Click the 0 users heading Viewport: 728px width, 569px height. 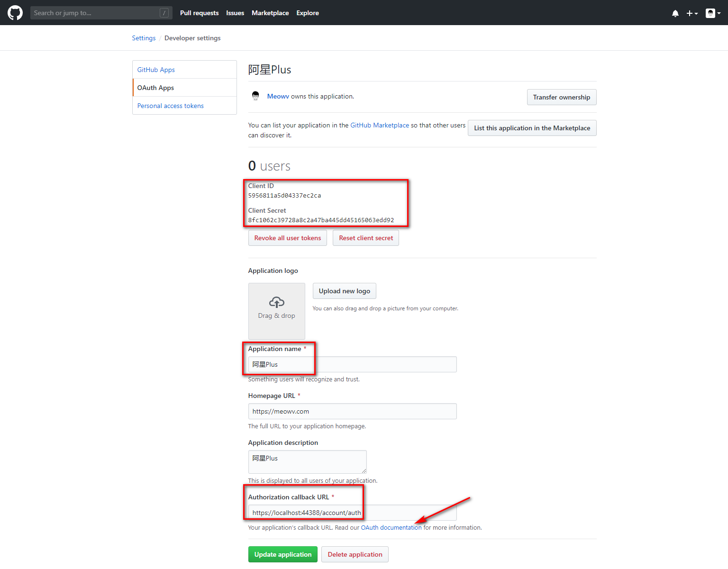pyautogui.click(x=269, y=166)
